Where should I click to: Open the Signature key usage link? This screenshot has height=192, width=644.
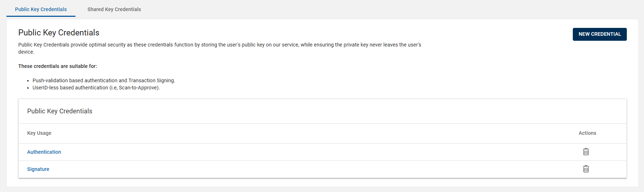click(x=38, y=169)
